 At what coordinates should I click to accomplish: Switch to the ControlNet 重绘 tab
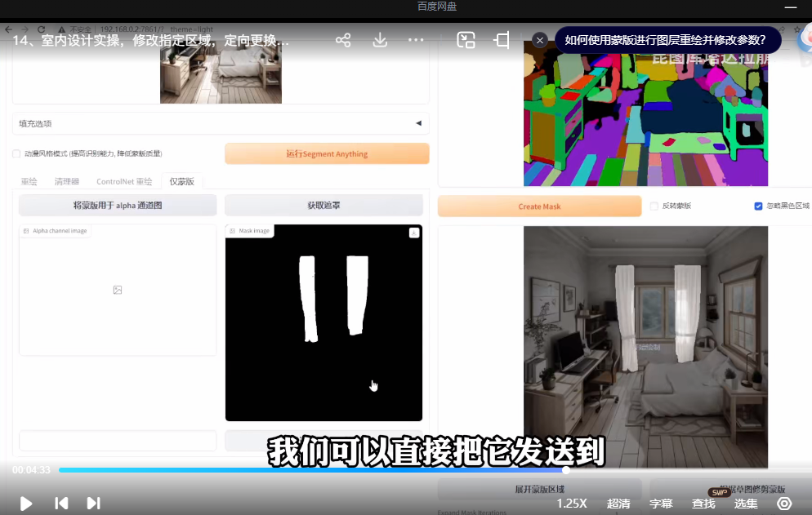click(124, 181)
